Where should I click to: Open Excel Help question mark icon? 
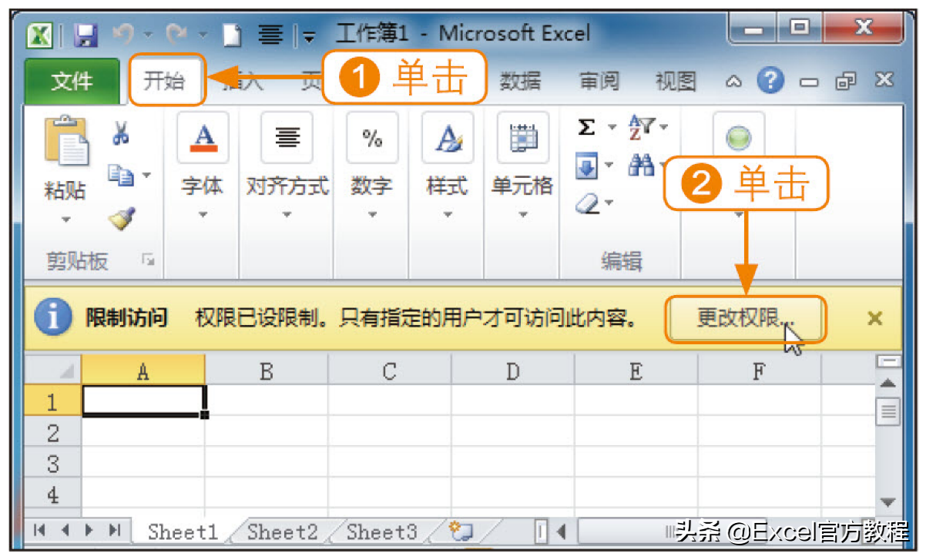[770, 80]
